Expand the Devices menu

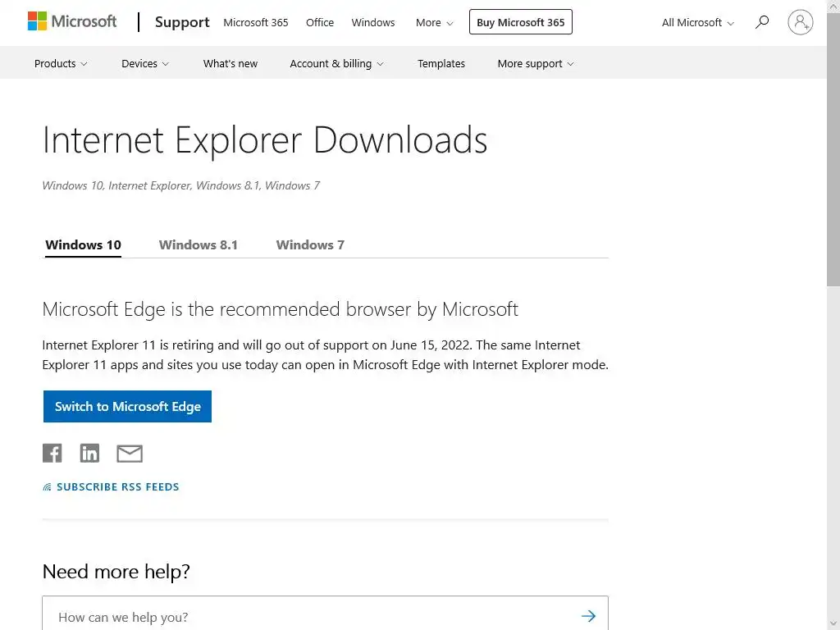point(145,63)
